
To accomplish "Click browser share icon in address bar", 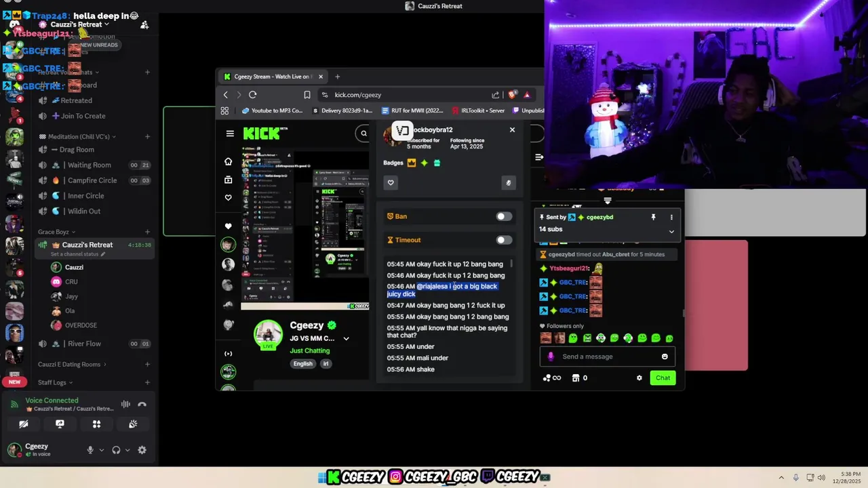I will [x=496, y=95].
